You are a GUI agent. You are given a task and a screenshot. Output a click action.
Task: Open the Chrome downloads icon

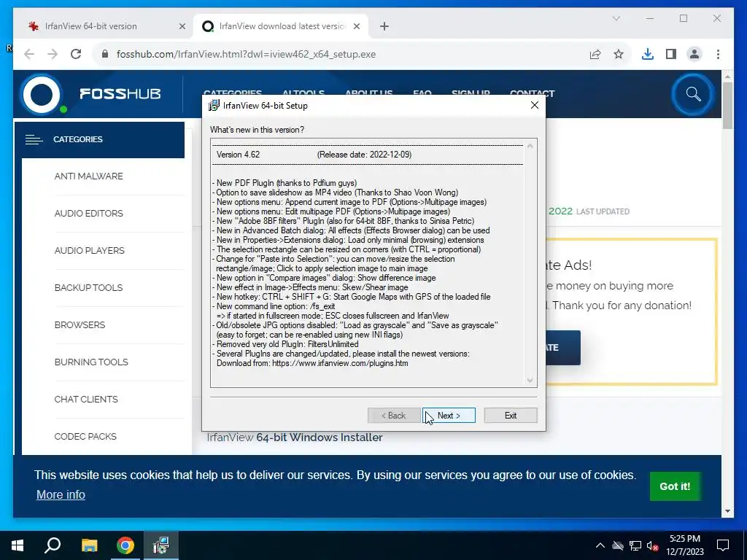pos(648,54)
